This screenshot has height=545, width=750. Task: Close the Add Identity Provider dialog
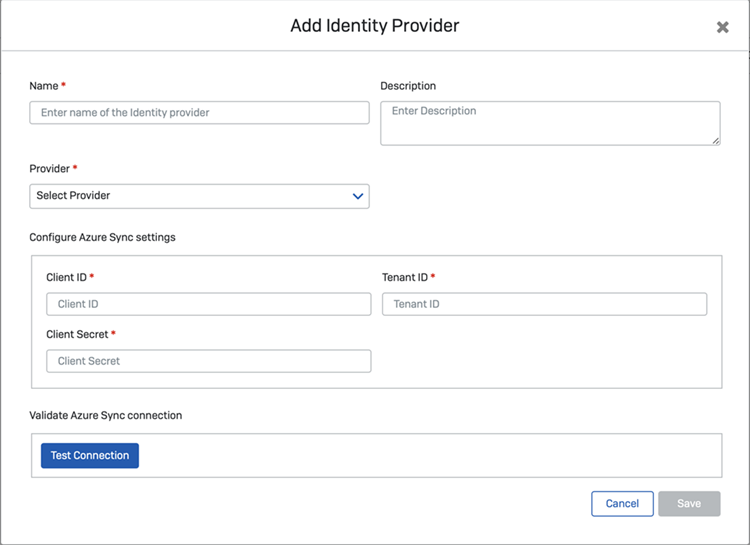pos(722,27)
